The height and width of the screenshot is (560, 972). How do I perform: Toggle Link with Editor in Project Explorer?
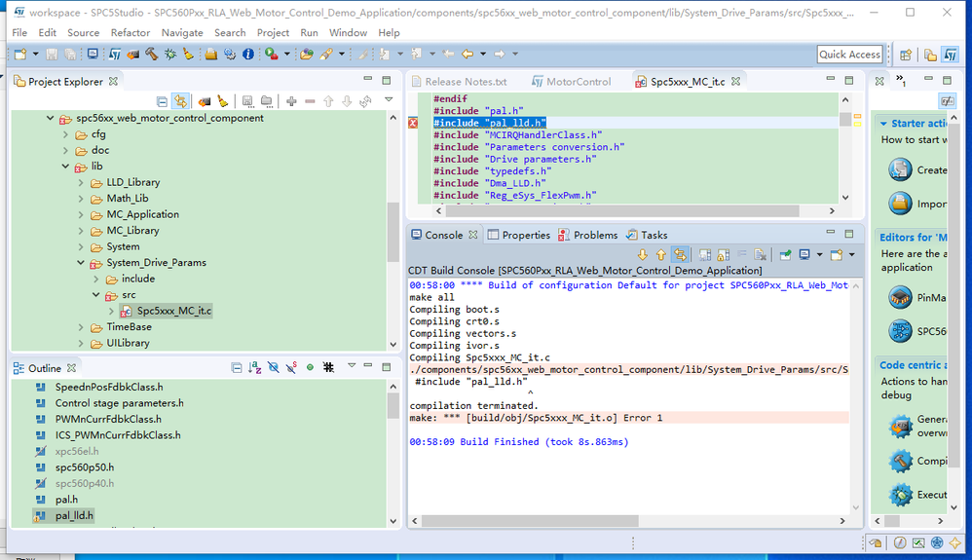pyautogui.click(x=180, y=101)
